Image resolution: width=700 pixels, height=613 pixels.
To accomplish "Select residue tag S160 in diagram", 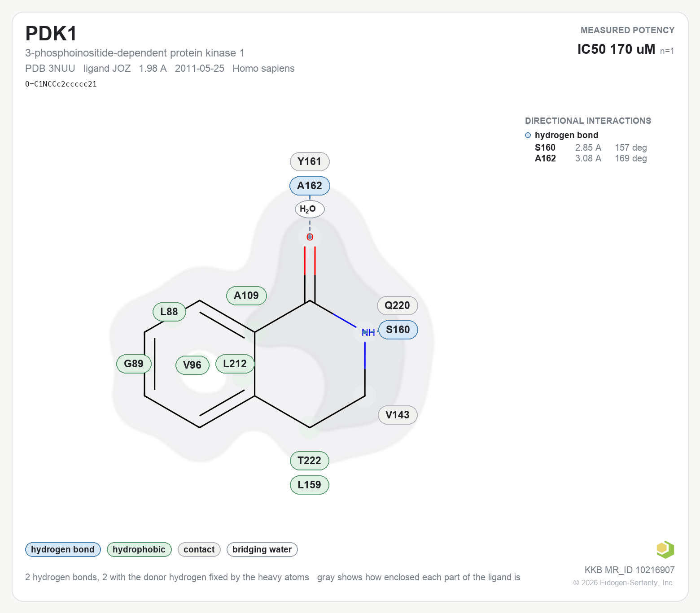I will click(x=398, y=330).
